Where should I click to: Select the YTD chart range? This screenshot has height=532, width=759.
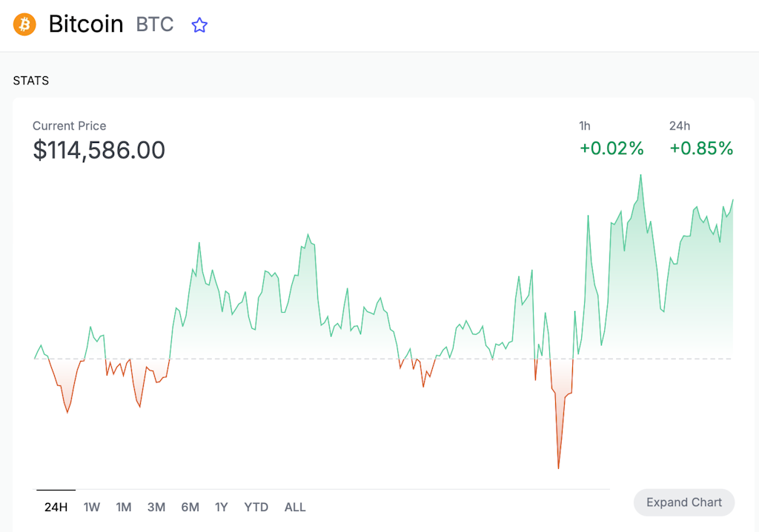(256, 507)
